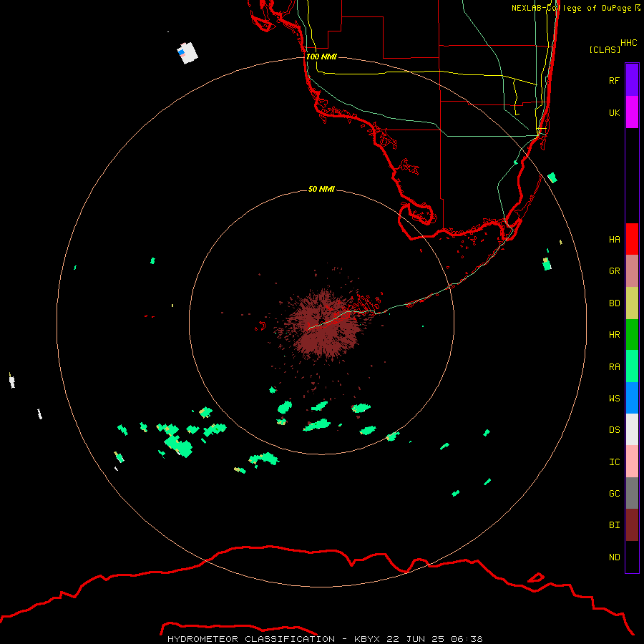Click the IC legend label

pos(614,462)
